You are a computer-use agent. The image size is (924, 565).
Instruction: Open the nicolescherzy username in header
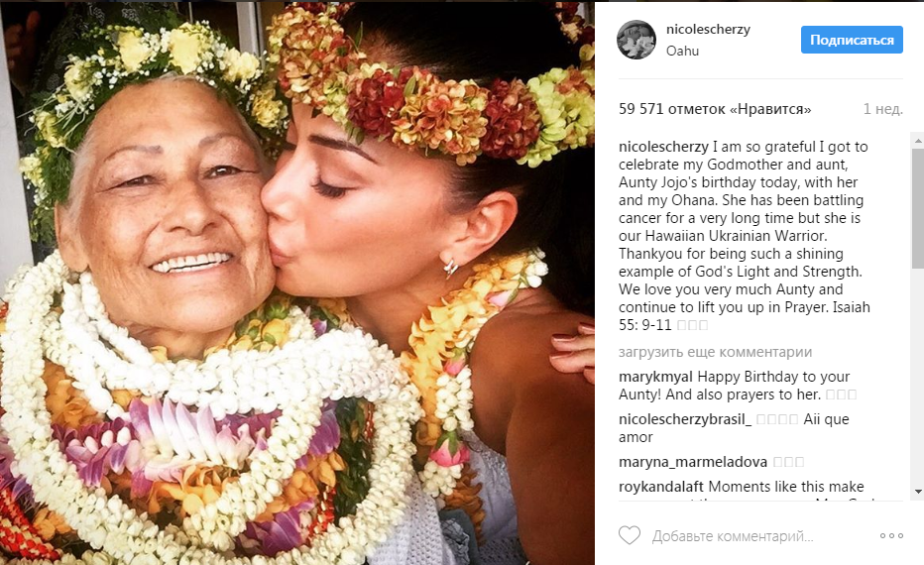pyautogui.click(x=708, y=30)
